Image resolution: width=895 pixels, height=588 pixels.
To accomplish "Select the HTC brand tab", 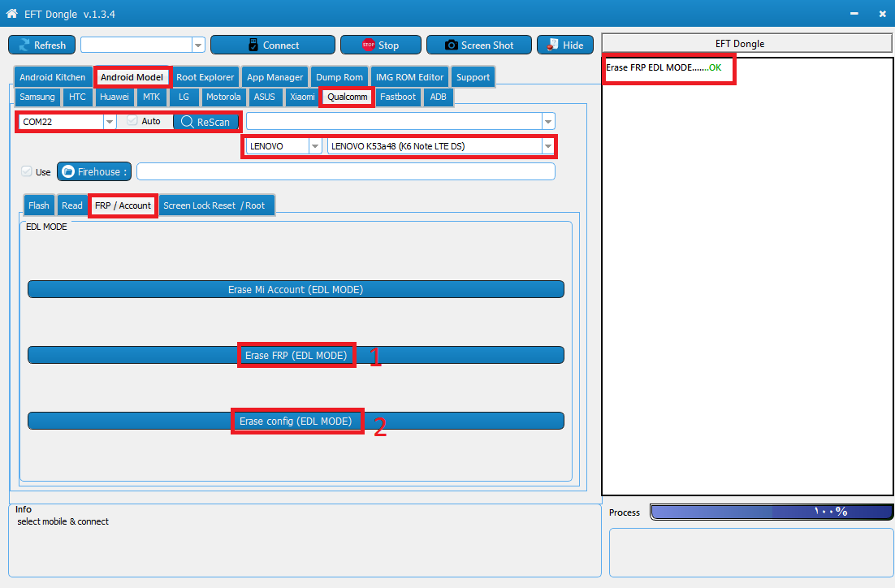I will click(x=77, y=97).
